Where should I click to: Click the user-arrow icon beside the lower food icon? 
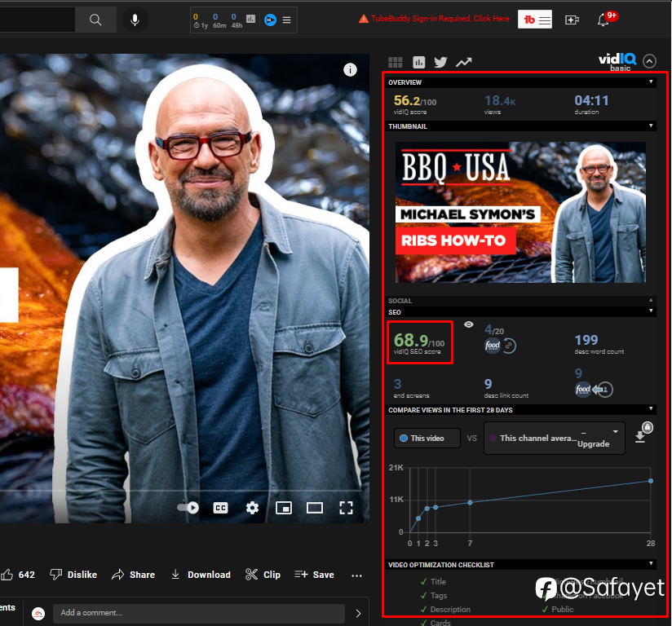point(603,390)
